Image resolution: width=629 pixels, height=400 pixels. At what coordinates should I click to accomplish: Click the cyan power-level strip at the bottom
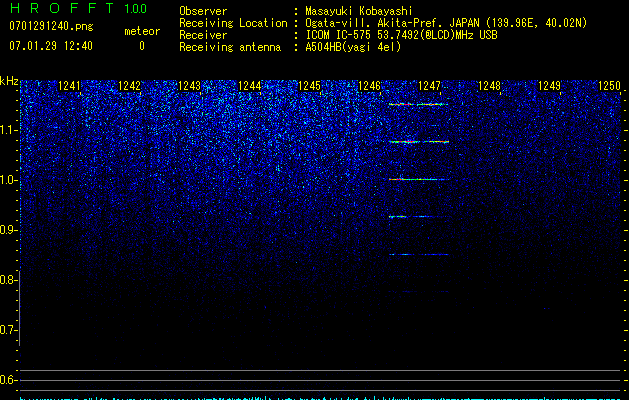tap(321, 398)
